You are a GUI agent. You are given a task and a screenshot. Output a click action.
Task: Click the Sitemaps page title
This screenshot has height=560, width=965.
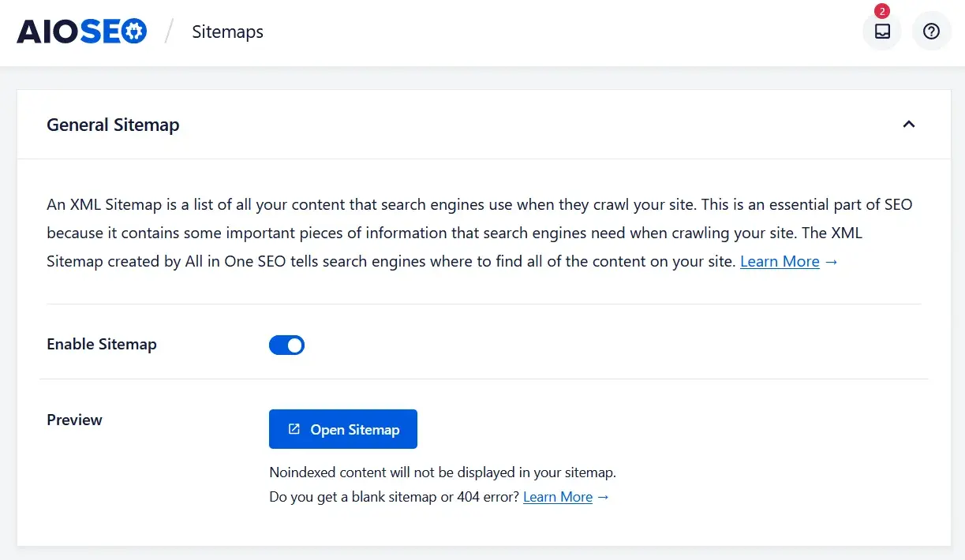click(x=228, y=32)
